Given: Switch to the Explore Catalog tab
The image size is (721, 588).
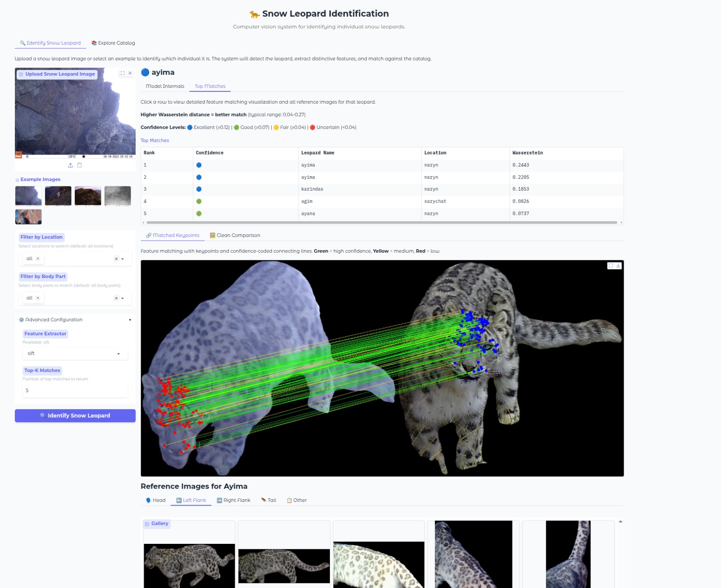Looking at the screenshot, I should (x=113, y=43).
